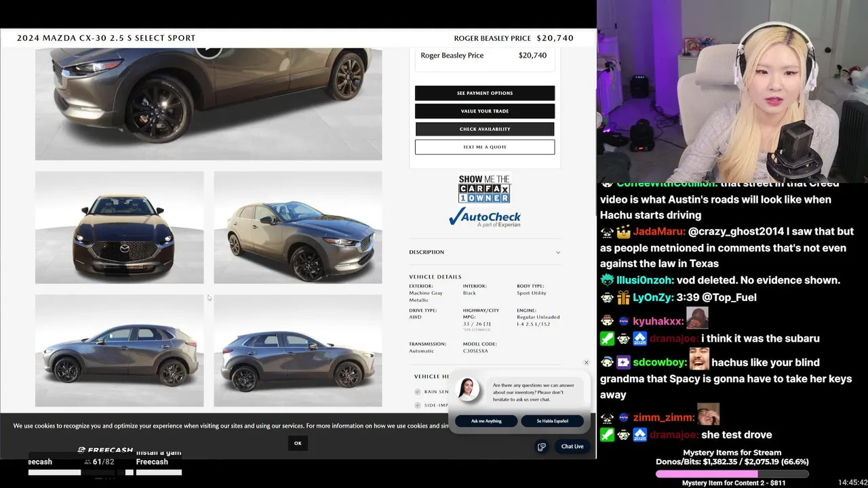Open the AutoCheck Experian report logo
Screen dimensions: 868x488
484,217
